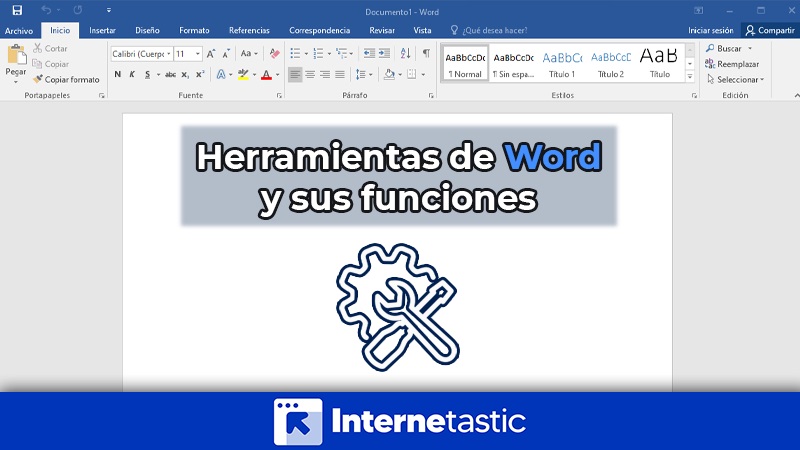
Task: Apply the yellow text highlight color
Action: [243, 74]
